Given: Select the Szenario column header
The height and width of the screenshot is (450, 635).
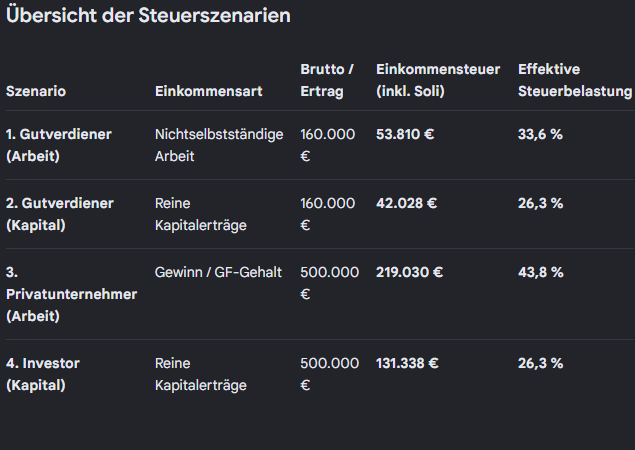Looking at the screenshot, I should click(36, 91).
